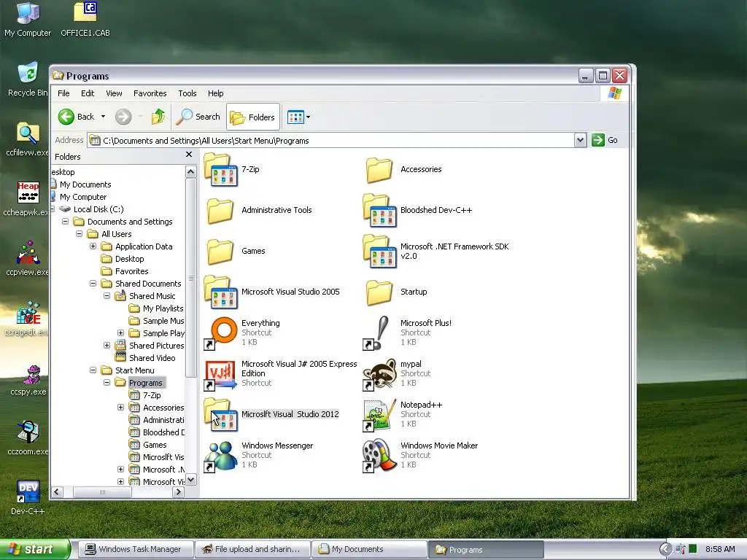Select Shared Music in the folder tree
This screenshot has height=560, width=747.
152,296
